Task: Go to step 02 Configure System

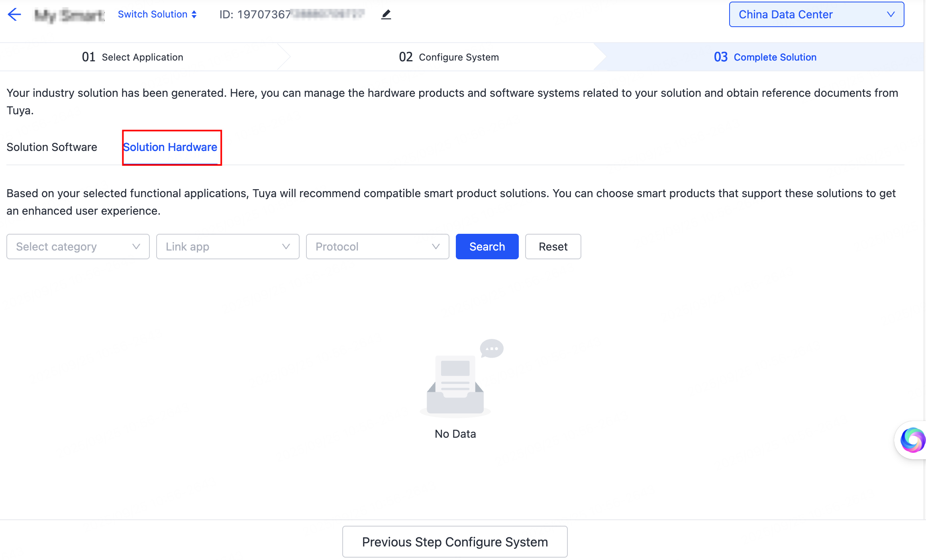Action: (449, 57)
